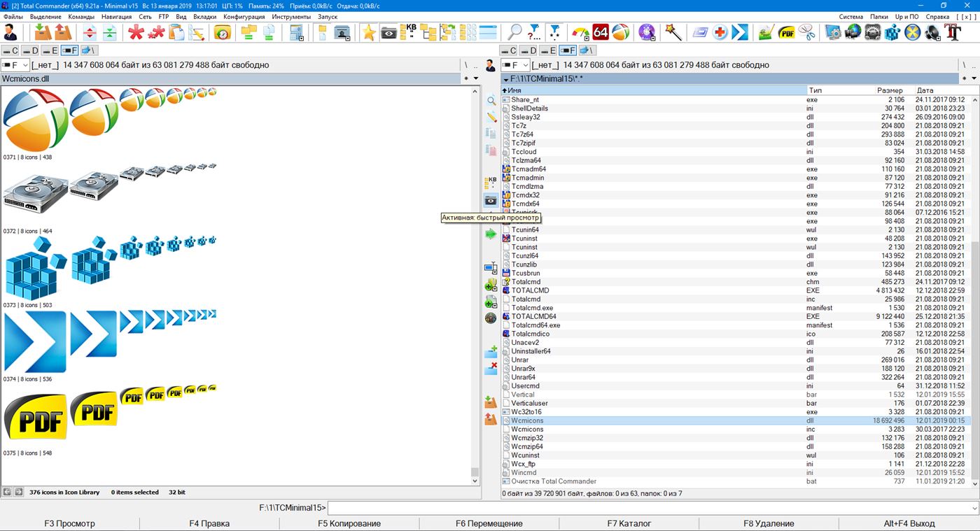The height and width of the screenshot is (531, 980).
Task: Click the green arrow in vertical button bar
Action: [491, 234]
